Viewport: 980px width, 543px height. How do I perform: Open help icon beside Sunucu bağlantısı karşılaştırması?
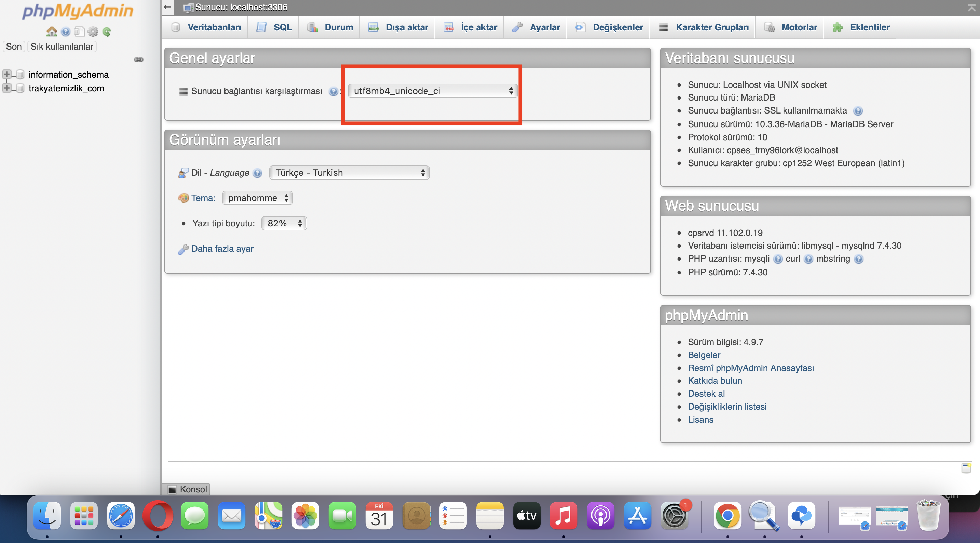(x=333, y=91)
